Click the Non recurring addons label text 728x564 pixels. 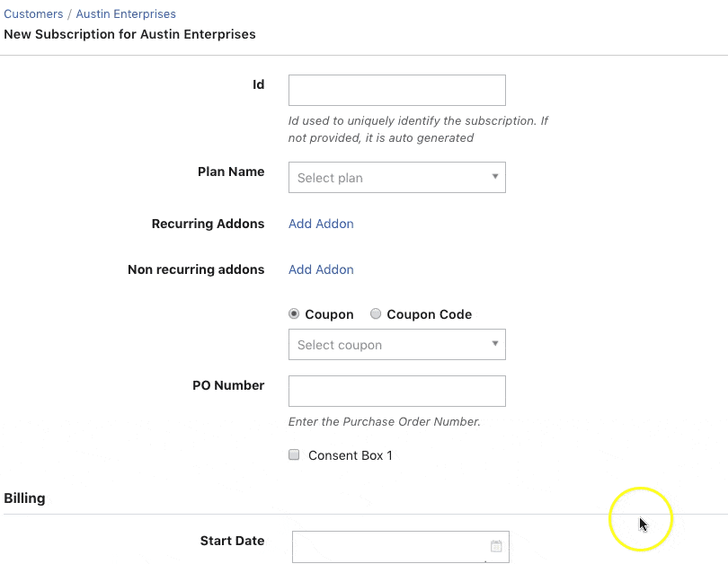[x=196, y=269]
